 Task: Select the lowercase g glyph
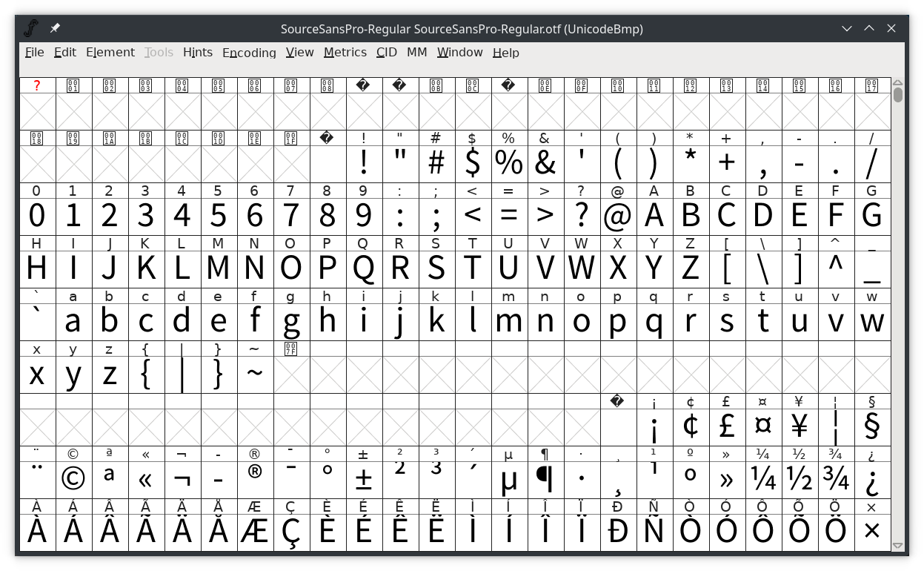[291, 322]
